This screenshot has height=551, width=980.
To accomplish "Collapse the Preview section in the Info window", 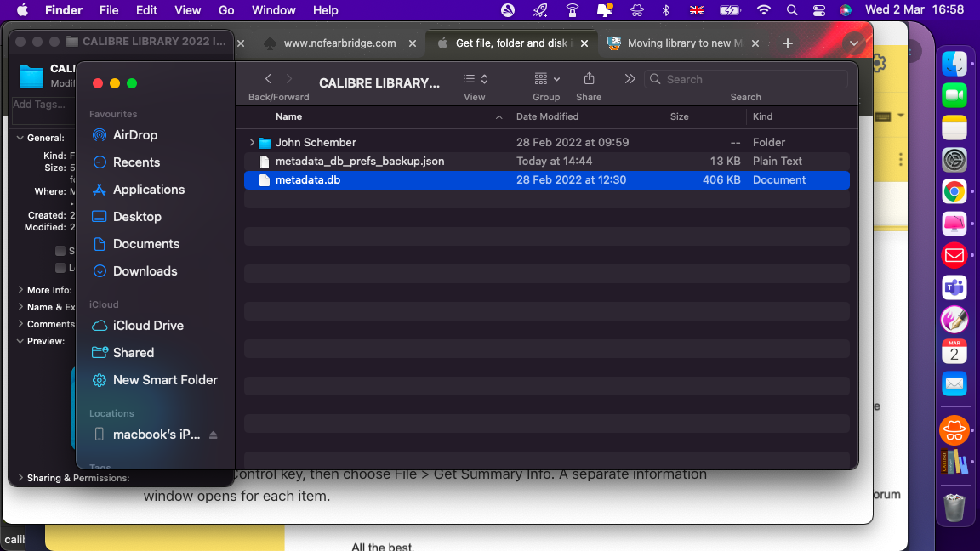I will pos(20,341).
